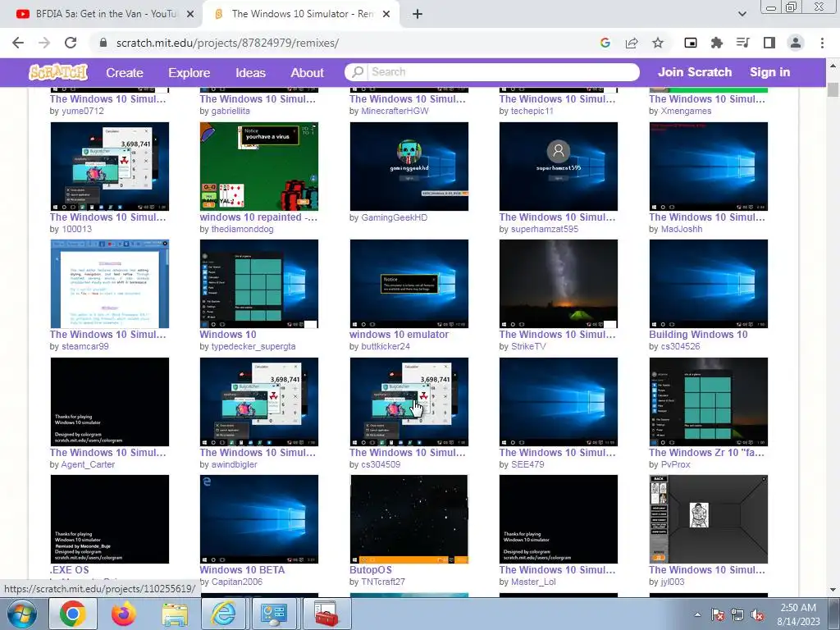Click the taskbar clock showing 2:50 AM
This screenshot has width=840, height=630.
click(797, 614)
